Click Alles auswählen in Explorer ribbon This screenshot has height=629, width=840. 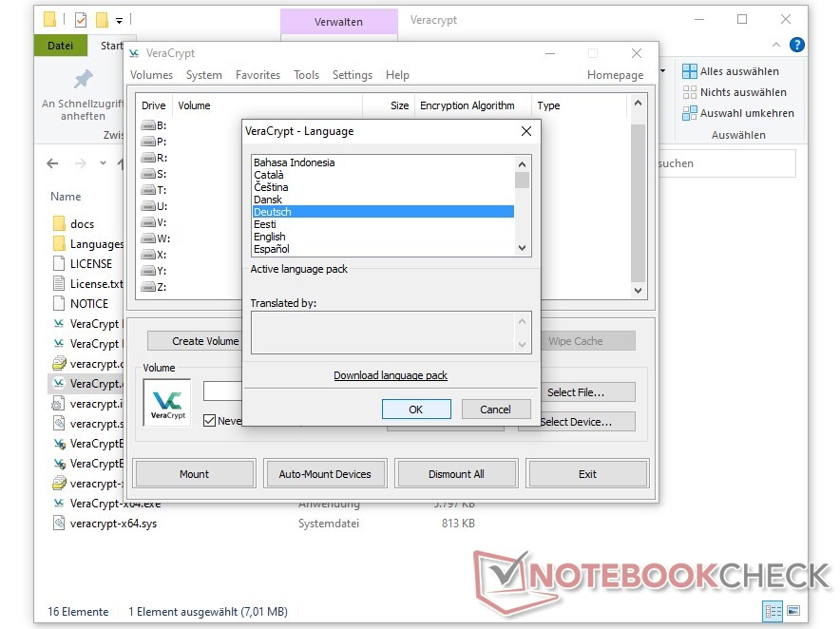(x=731, y=71)
